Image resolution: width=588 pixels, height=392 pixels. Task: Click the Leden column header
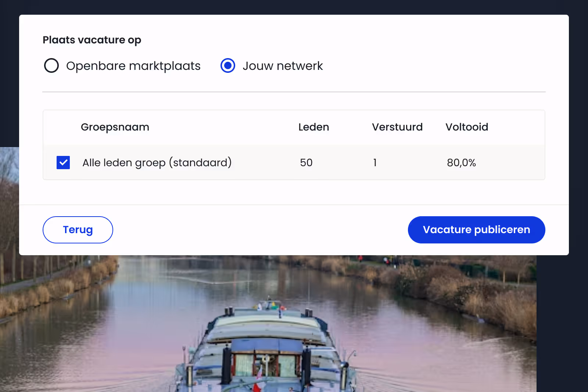click(x=313, y=127)
